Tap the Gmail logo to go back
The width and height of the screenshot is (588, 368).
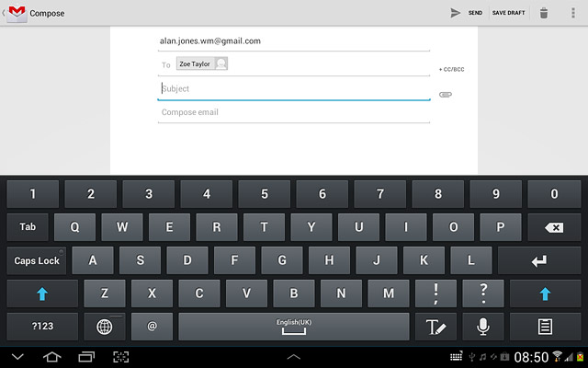(17, 13)
